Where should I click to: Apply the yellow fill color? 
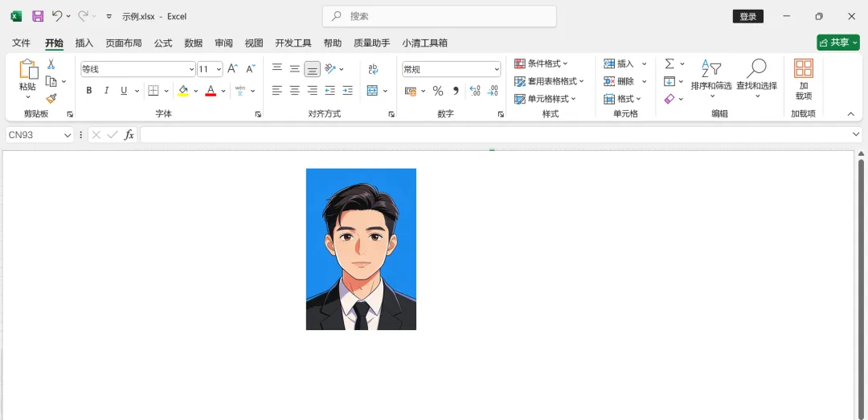click(x=183, y=91)
